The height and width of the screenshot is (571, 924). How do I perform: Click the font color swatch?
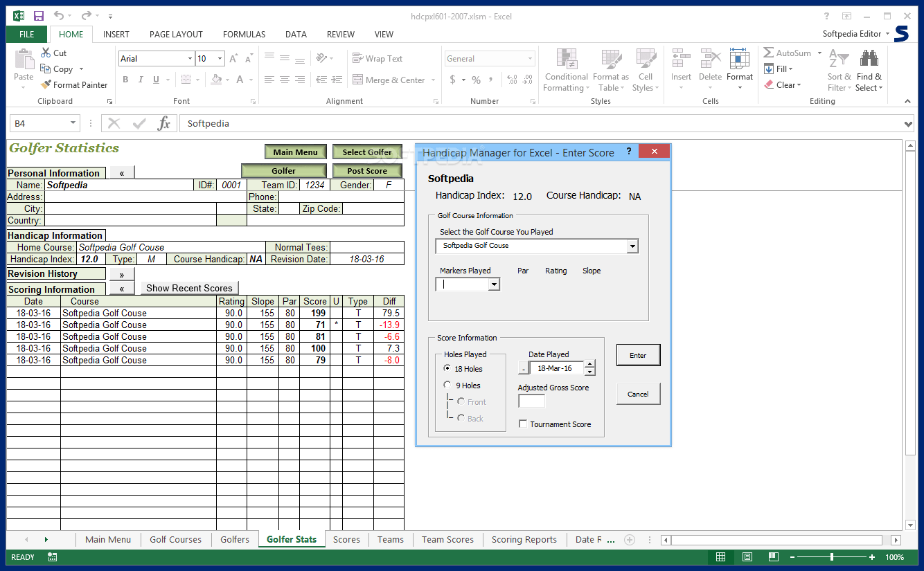tap(240, 80)
